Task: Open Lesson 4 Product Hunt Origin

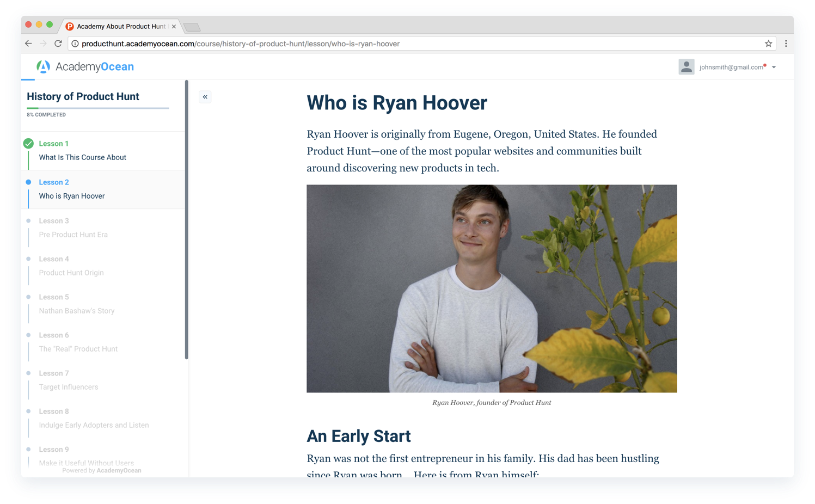Action: pos(103,266)
